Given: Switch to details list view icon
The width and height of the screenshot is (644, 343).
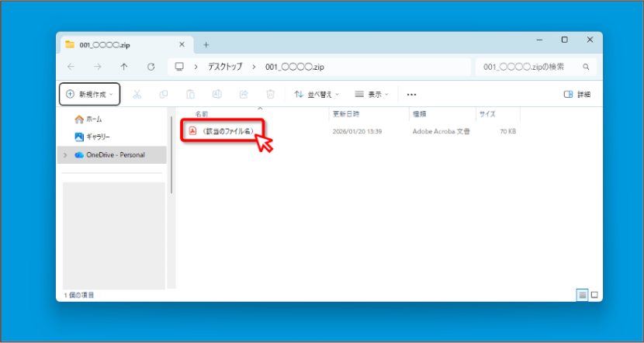Looking at the screenshot, I should (582, 295).
